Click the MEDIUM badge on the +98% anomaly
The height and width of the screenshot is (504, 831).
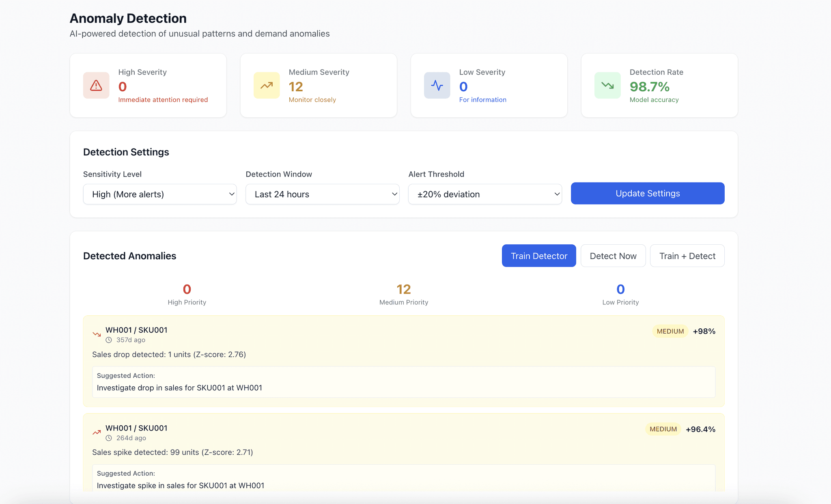point(670,332)
